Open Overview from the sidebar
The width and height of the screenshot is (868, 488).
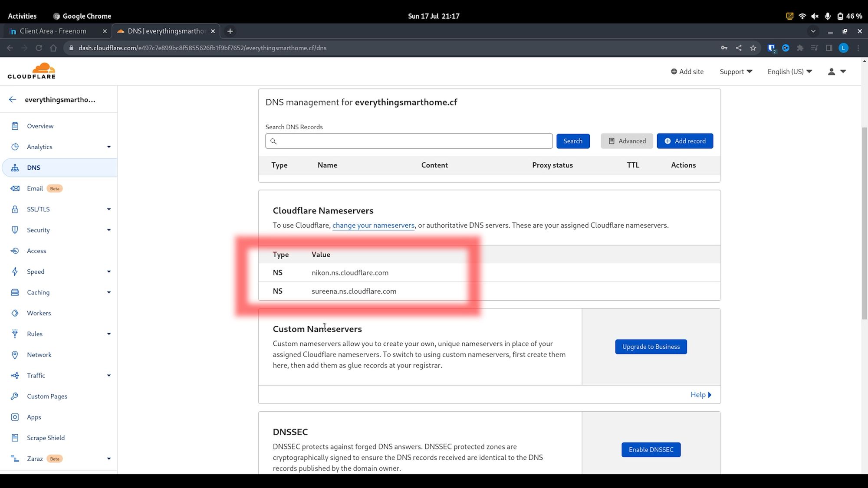[40, 126]
